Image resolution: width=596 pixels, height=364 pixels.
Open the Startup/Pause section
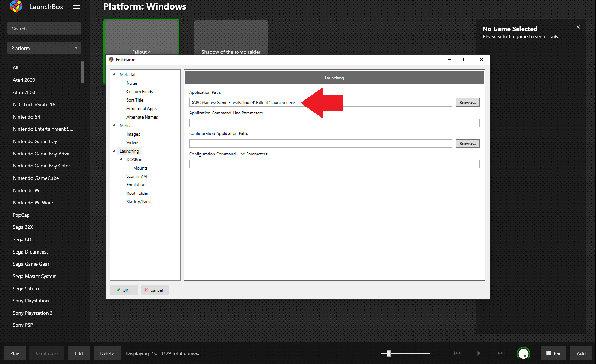(140, 202)
